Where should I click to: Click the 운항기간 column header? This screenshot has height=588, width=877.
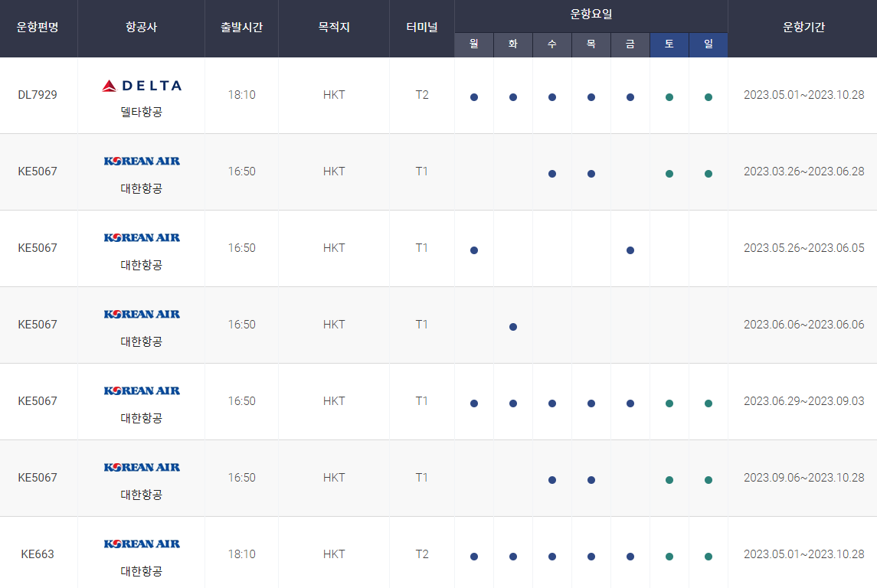coord(803,27)
